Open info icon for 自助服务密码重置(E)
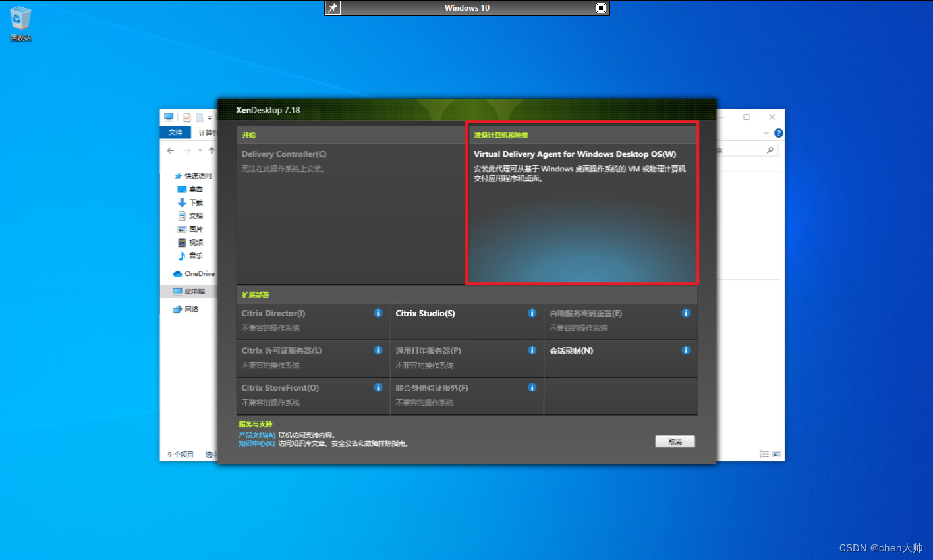 pyautogui.click(x=686, y=313)
